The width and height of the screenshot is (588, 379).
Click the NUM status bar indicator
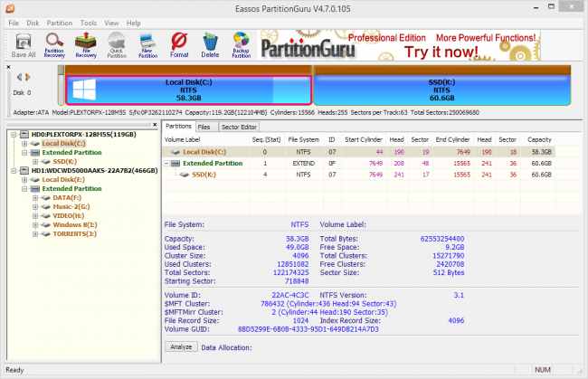tap(542, 370)
